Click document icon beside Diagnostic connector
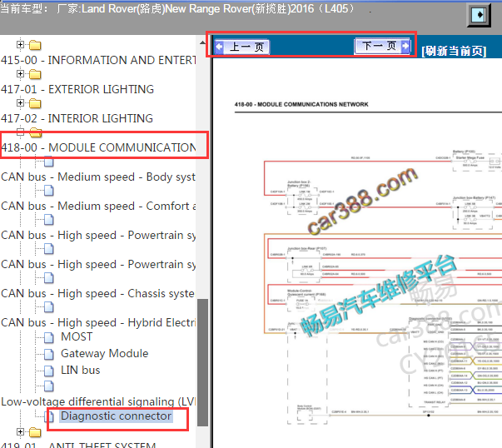The width and height of the screenshot is (502, 448). click(x=49, y=416)
